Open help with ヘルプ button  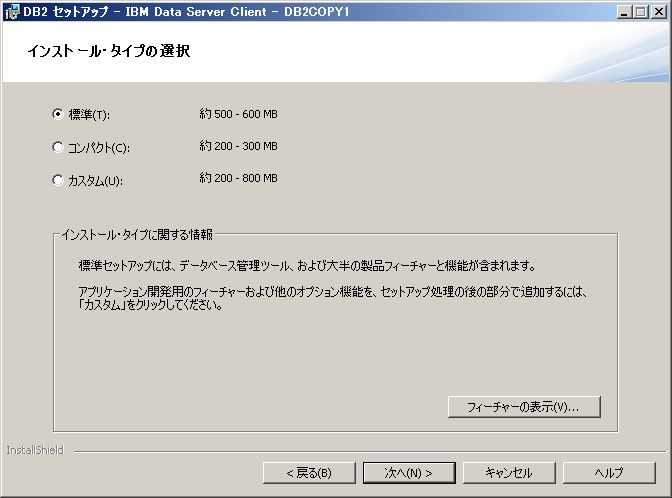pos(609,473)
